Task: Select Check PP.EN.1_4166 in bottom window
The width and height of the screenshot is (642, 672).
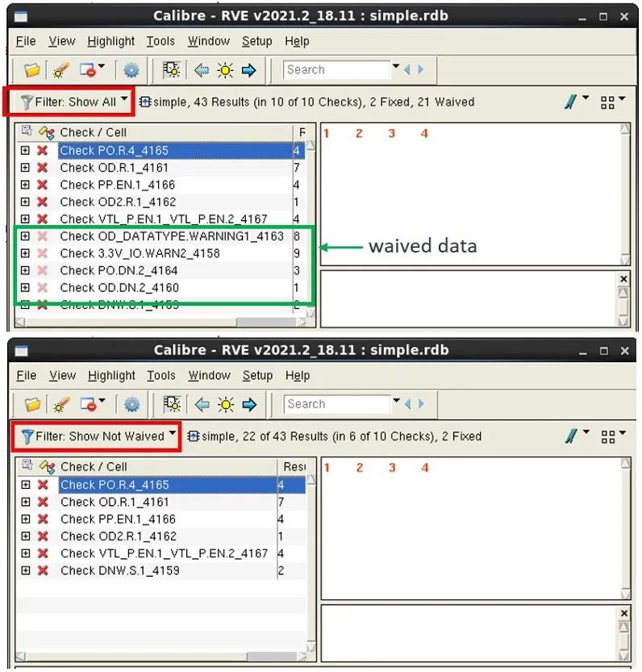Action: tap(161, 519)
